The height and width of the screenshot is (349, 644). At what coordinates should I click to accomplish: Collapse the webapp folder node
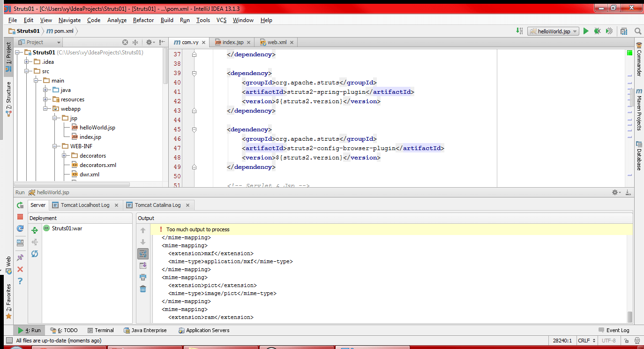pyautogui.click(x=45, y=109)
